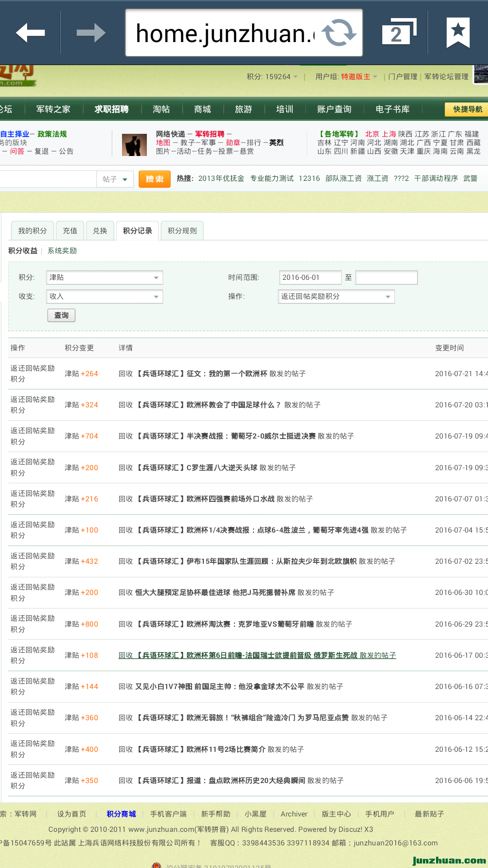The image size is (488, 868).
Task: Select the 津贴 +800 value
Action: [81, 624]
